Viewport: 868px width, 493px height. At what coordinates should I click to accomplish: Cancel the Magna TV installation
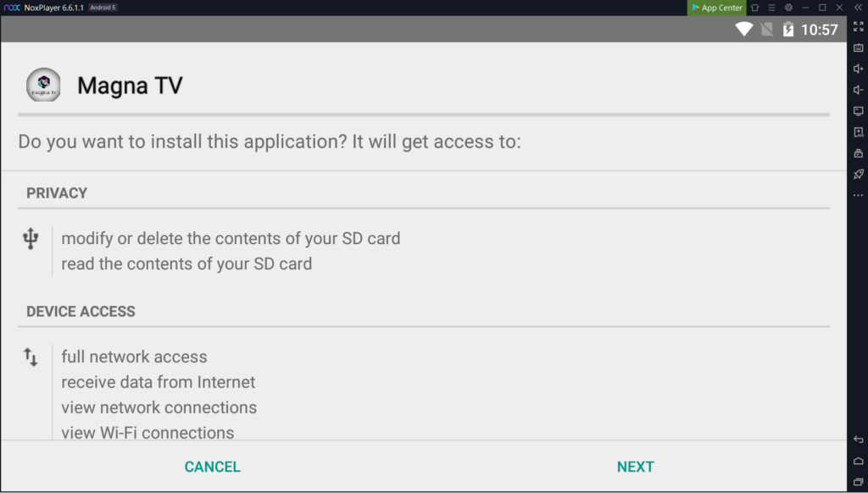coord(212,467)
